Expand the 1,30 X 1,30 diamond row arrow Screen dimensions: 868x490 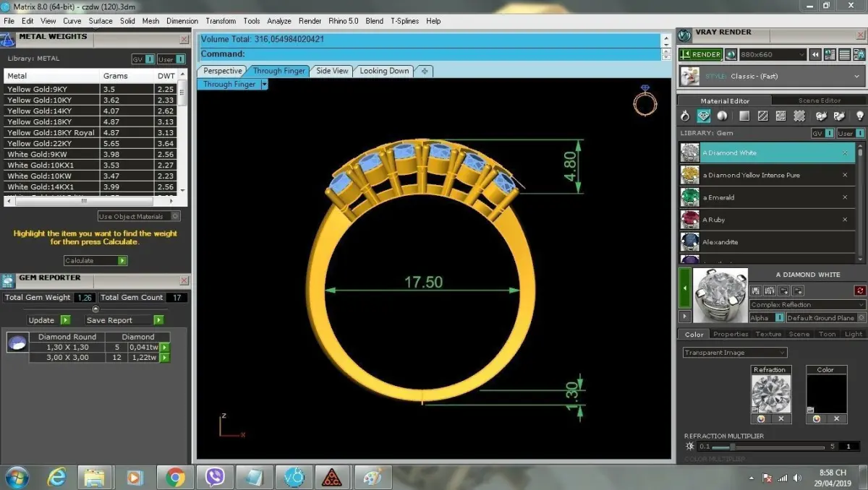[x=165, y=348]
